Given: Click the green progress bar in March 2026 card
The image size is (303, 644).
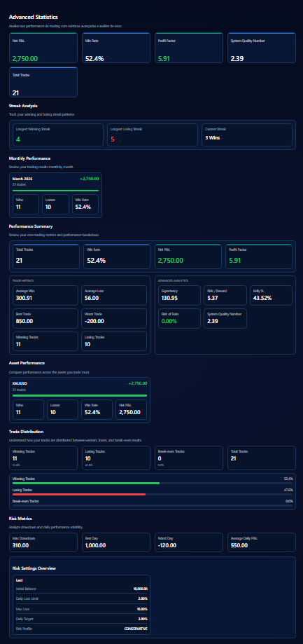Looking at the screenshot, I should 56,191.
